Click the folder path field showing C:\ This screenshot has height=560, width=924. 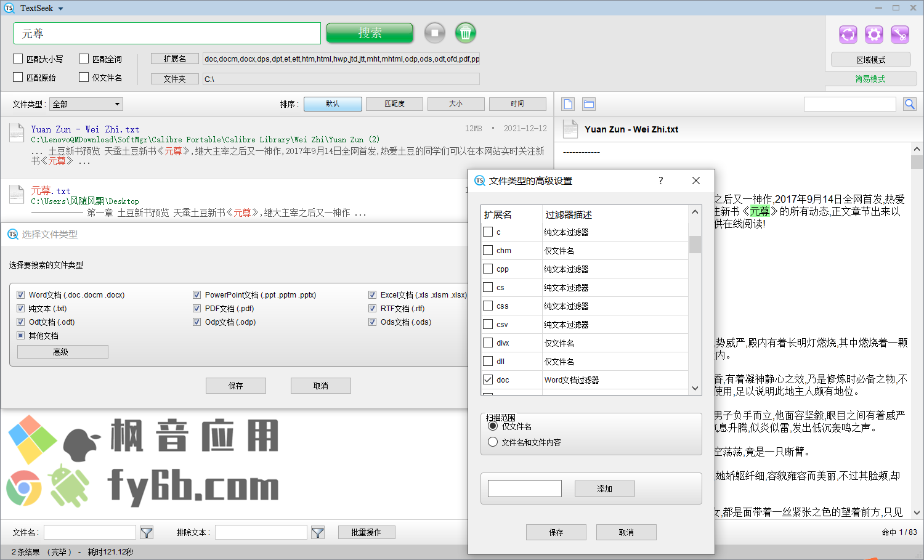coord(341,79)
